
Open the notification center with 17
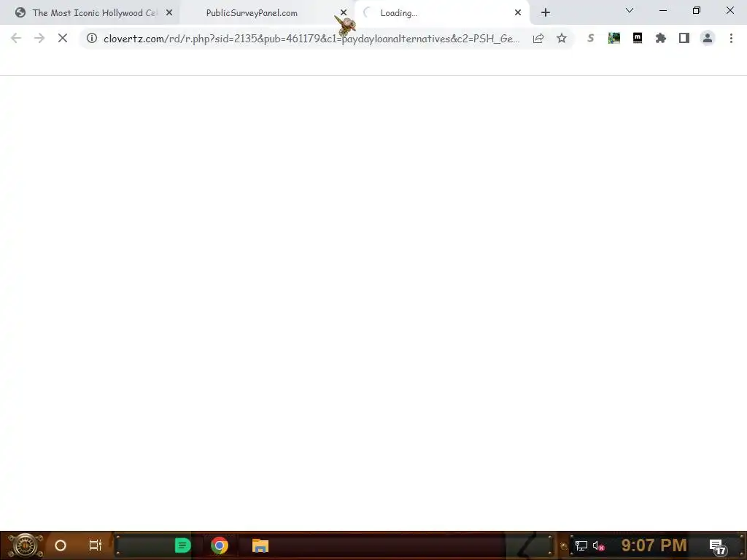pyautogui.click(x=718, y=547)
